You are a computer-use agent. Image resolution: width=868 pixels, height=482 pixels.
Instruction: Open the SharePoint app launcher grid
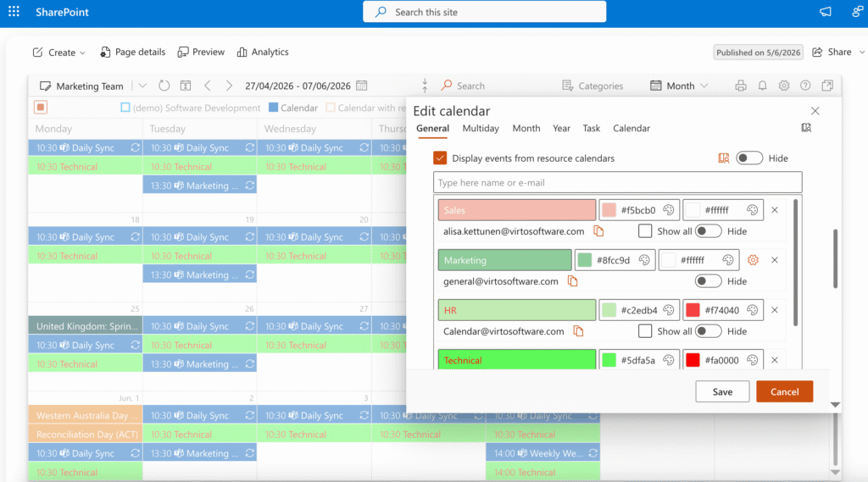pos(14,12)
